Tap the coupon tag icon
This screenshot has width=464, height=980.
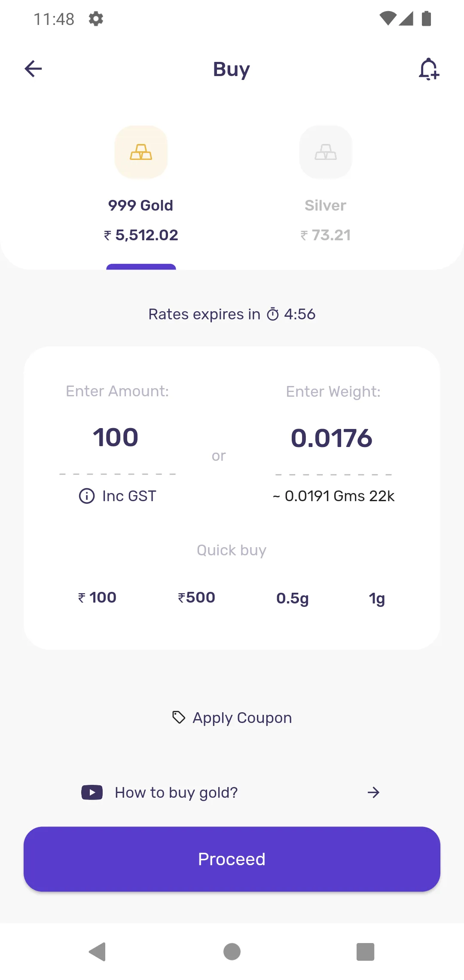[179, 717]
